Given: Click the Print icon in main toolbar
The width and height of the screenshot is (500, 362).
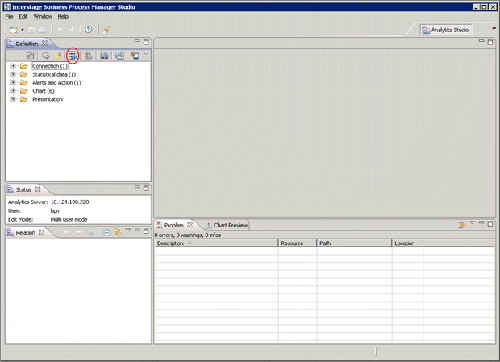Looking at the screenshot, I should tap(43, 30).
